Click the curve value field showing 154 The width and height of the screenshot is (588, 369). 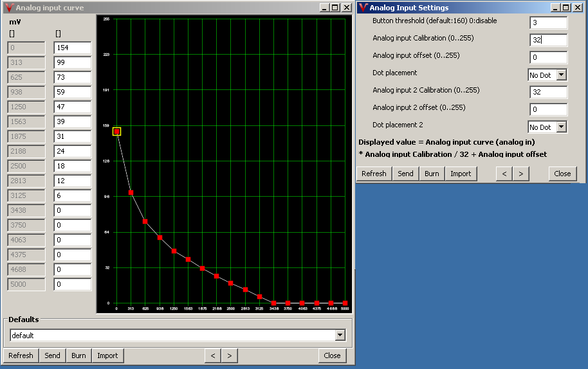(72, 48)
